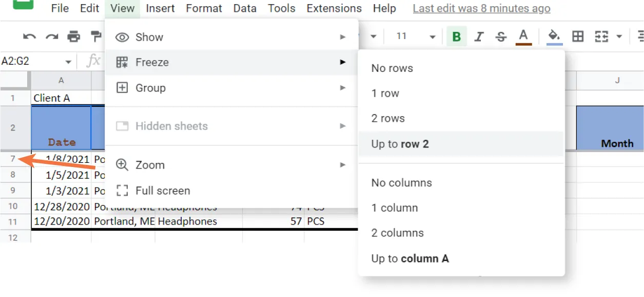This screenshot has height=297, width=644.
Task: Click 'Full screen' in the View menu
Action: click(x=164, y=190)
